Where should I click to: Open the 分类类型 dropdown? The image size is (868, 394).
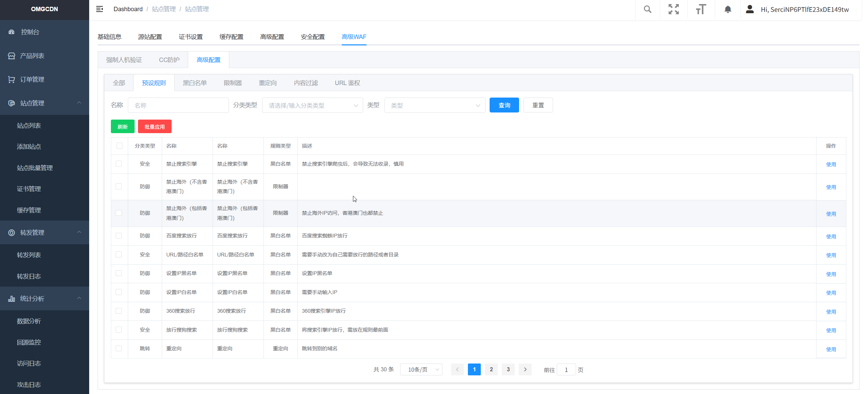312,105
